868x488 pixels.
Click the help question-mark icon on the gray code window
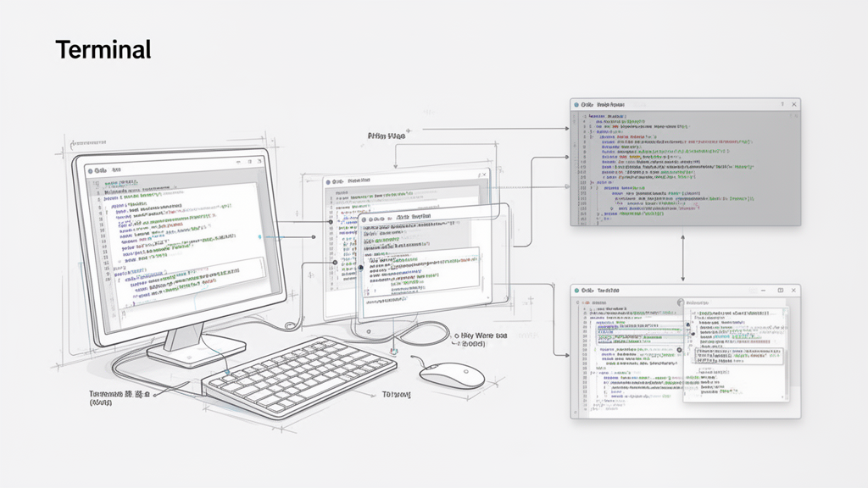(x=782, y=104)
